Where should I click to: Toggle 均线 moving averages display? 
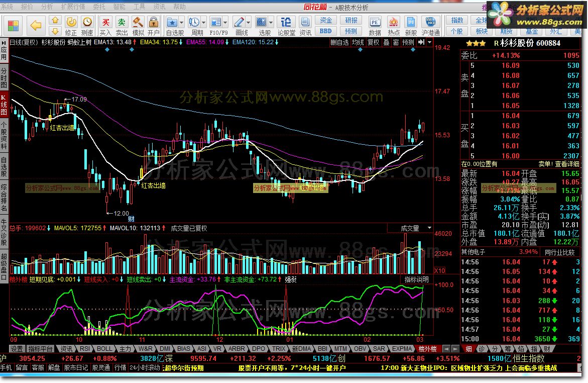click(x=358, y=42)
